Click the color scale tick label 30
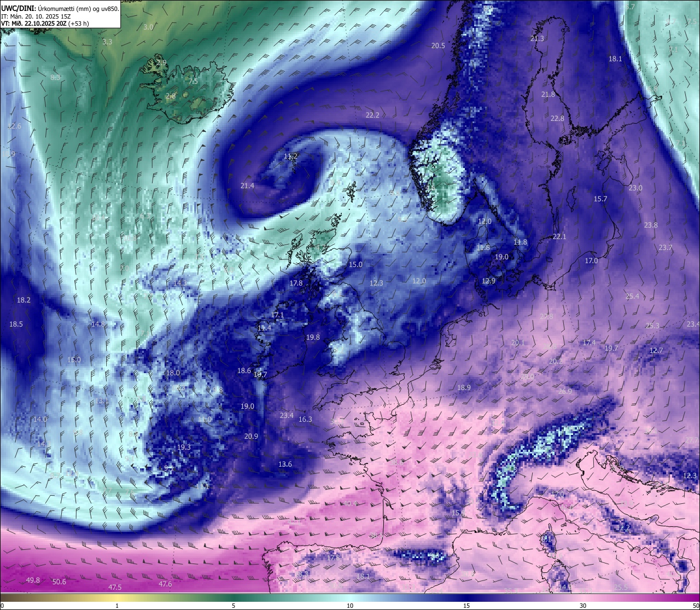700x610 pixels. pos(583,606)
